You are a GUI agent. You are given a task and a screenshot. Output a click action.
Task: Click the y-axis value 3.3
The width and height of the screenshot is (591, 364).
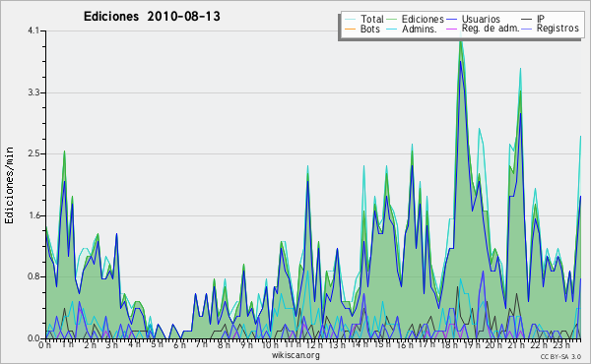(33, 92)
